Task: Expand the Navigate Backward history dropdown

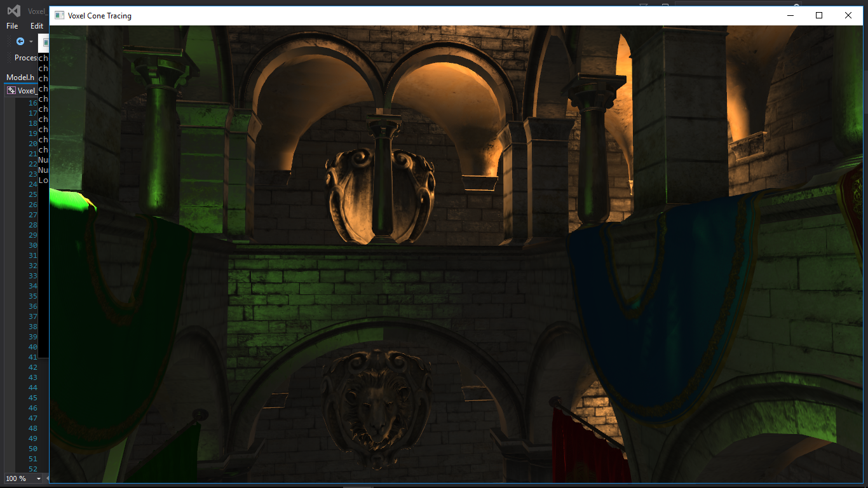Action: [31, 41]
